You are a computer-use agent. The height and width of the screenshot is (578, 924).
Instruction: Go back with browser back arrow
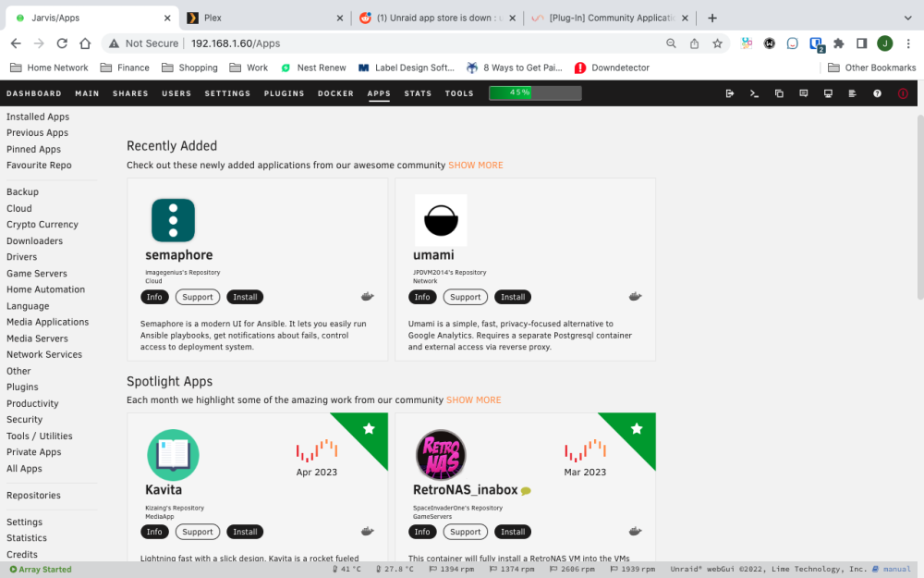click(16, 43)
